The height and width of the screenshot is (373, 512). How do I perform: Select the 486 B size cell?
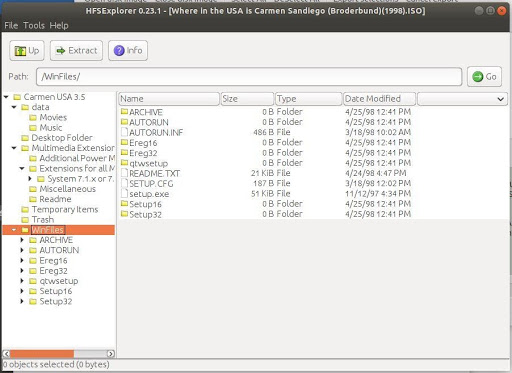click(264, 132)
